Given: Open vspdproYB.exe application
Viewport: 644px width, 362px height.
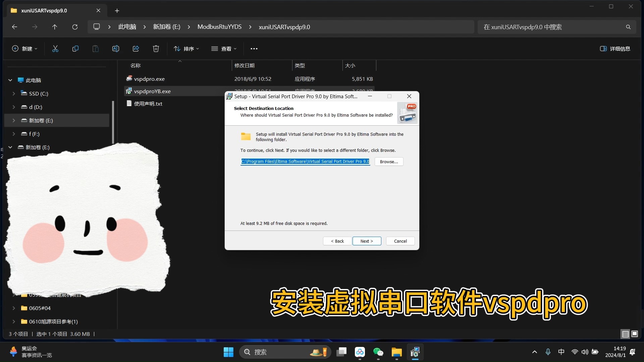Looking at the screenshot, I should [152, 91].
